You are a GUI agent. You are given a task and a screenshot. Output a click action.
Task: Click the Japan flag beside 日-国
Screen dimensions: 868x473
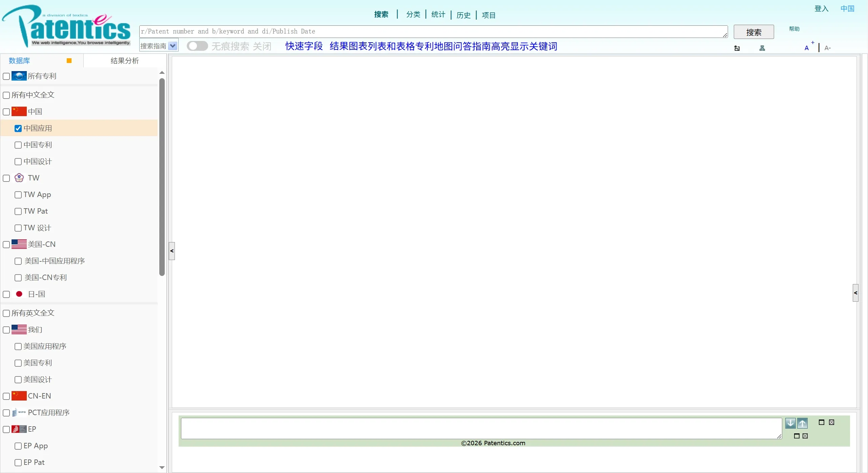click(x=19, y=294)
